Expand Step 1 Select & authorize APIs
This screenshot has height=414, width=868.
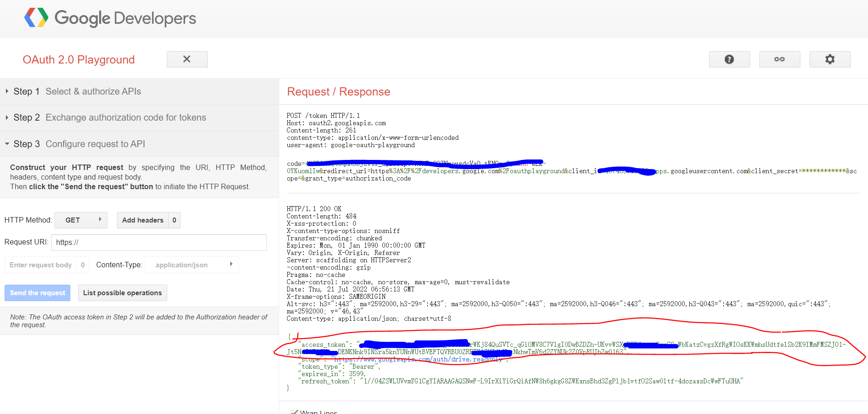[139, 91]
